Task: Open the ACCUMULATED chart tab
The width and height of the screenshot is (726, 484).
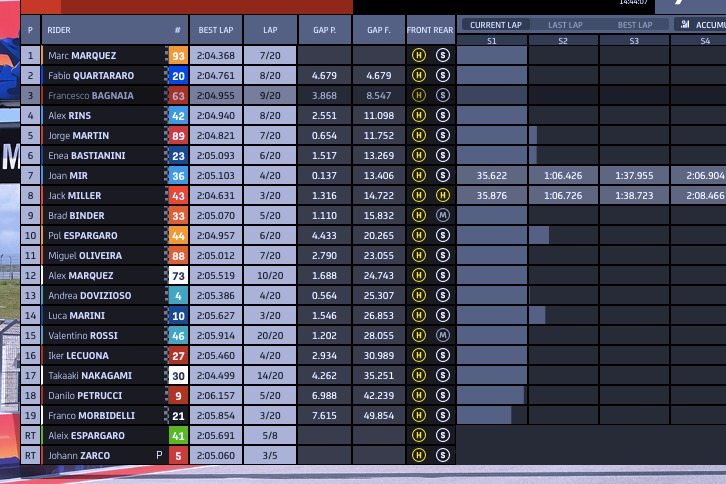Action: 701,25
